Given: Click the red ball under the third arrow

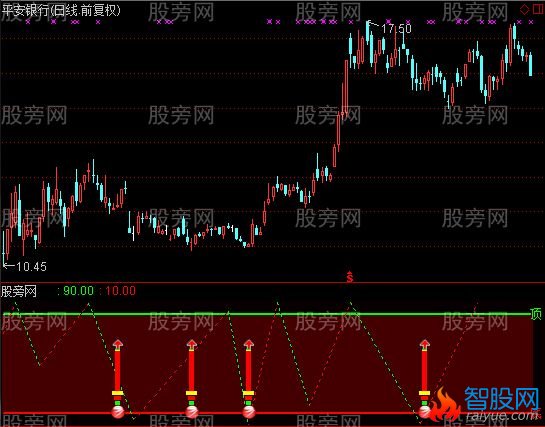Looking at the screenshot, I should [x=249, y=412].
